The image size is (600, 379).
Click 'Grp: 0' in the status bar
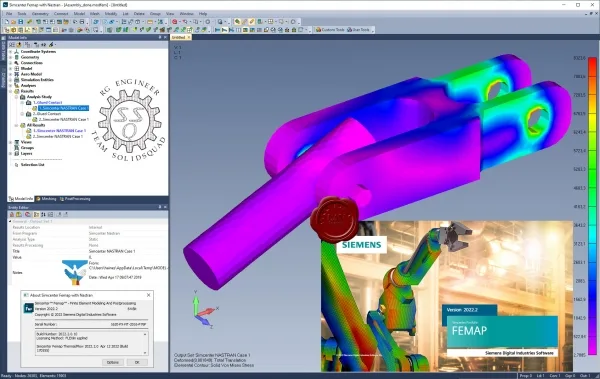coord(570,376)
